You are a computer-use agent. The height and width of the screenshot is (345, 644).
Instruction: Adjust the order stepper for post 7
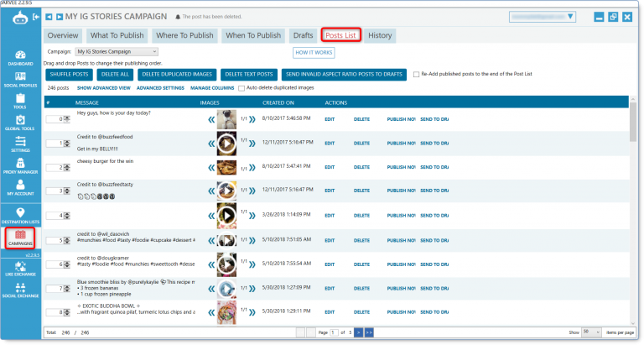pos(67,289)
